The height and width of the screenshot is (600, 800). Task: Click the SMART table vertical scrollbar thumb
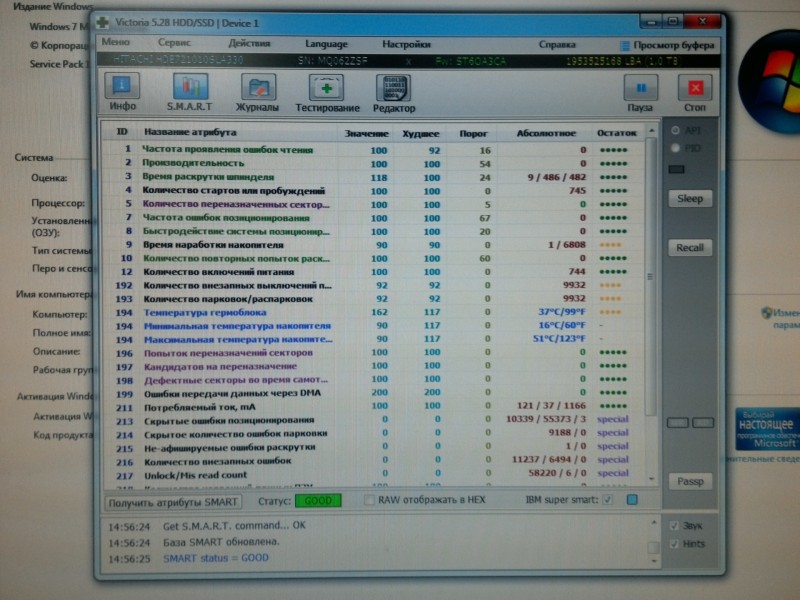pos(650,276)
